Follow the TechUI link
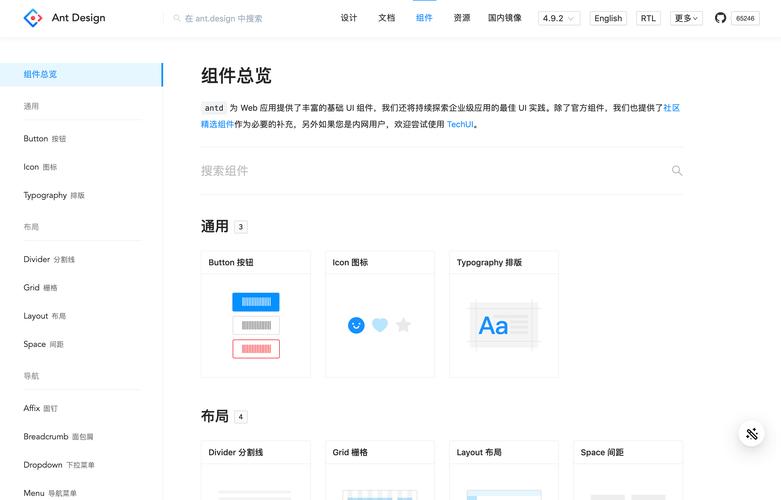 tap(460, 125)
